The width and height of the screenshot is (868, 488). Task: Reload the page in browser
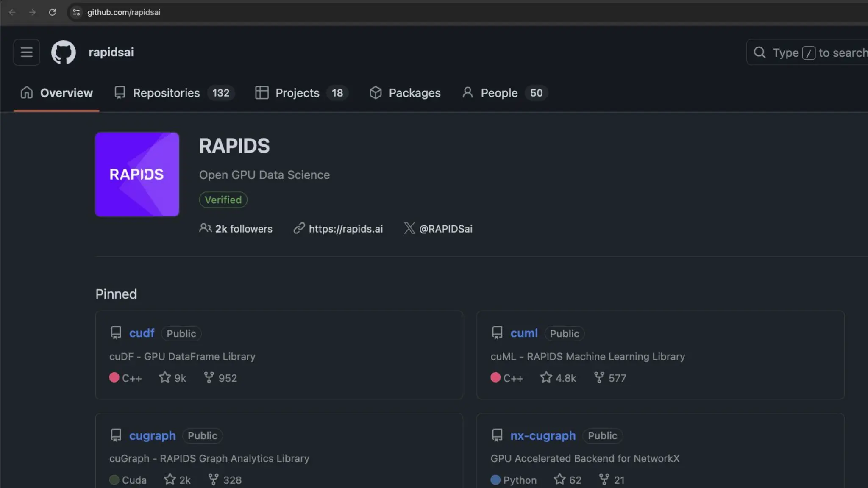click(53, 12)
